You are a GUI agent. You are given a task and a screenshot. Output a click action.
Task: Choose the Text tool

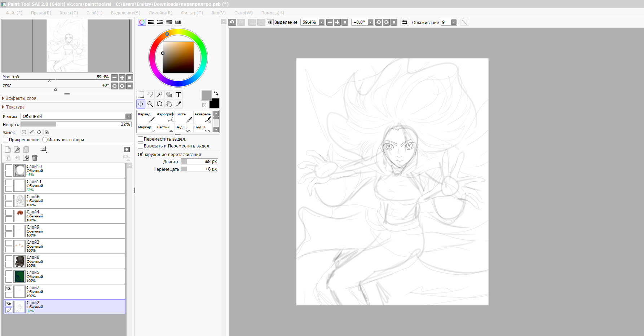click(x=178, y=95)
